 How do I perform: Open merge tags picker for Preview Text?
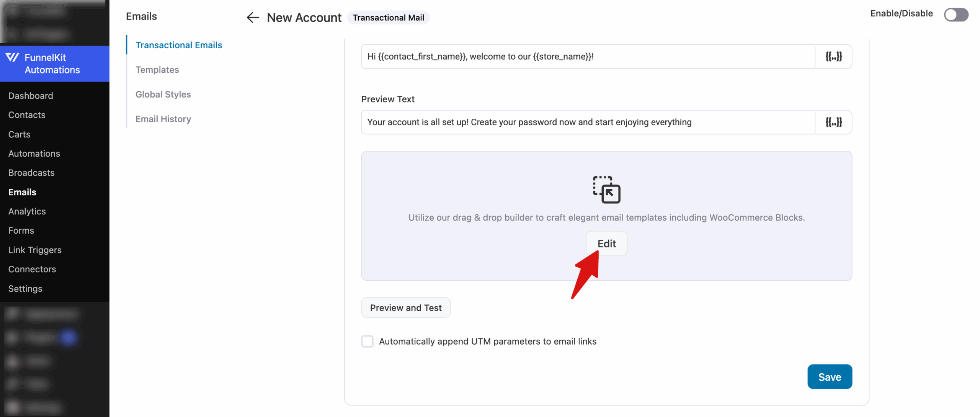[833, 122]
